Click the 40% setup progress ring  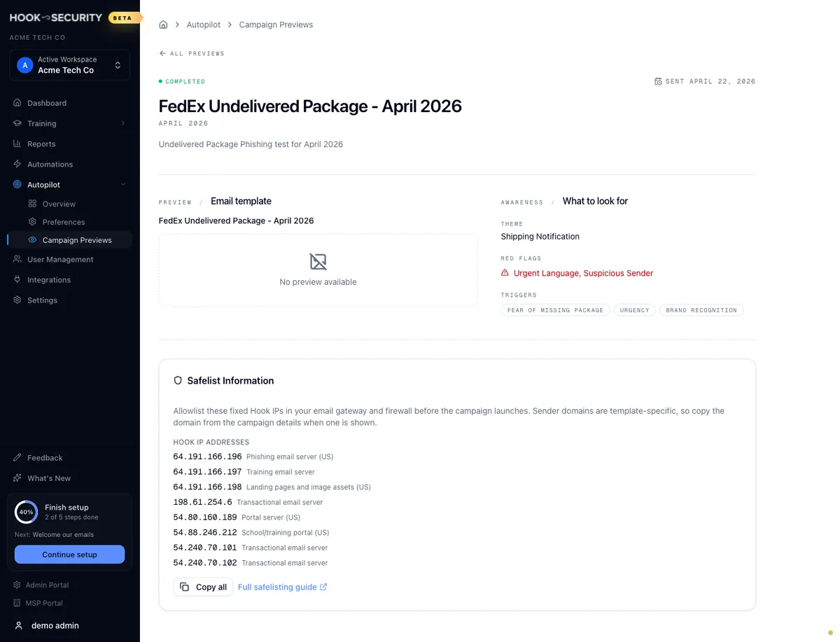click(x=27, y=512)
